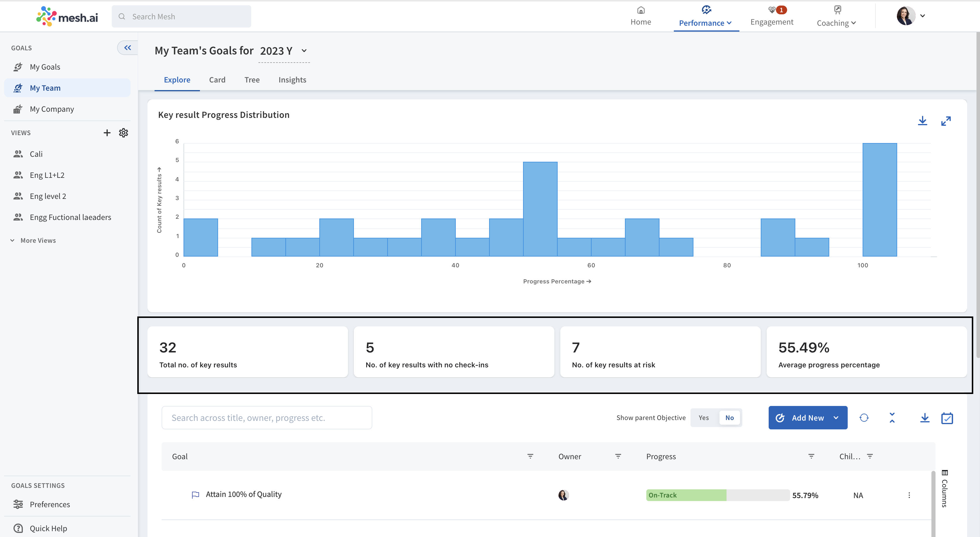
Task: Click the mesh.ai logo
Action: (x=67, y=16)
